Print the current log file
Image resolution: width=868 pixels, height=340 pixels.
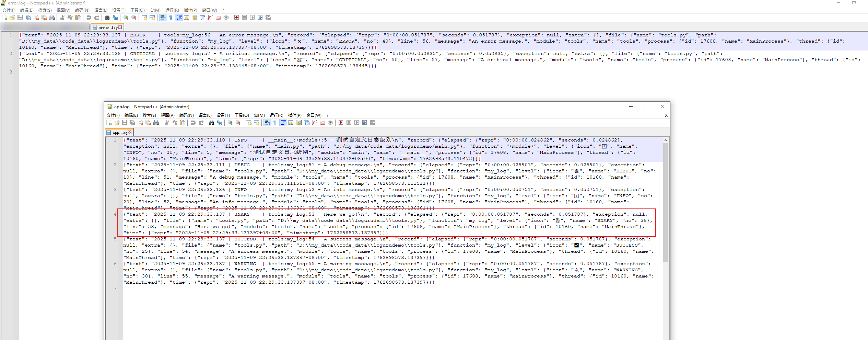click(x=52, y=18)
